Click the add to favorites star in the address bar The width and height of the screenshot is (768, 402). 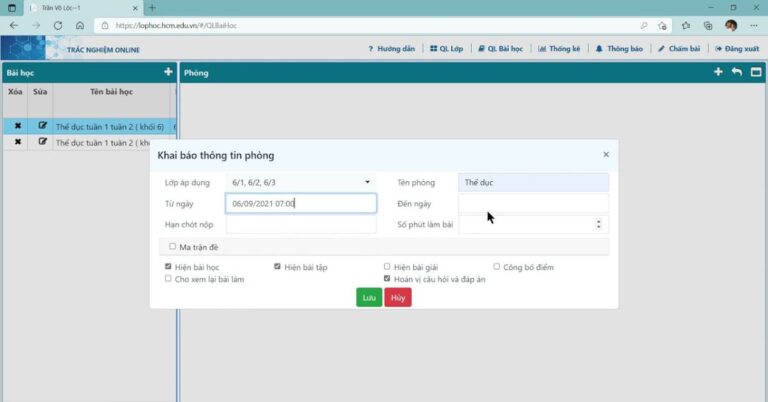tap(662, 25)
